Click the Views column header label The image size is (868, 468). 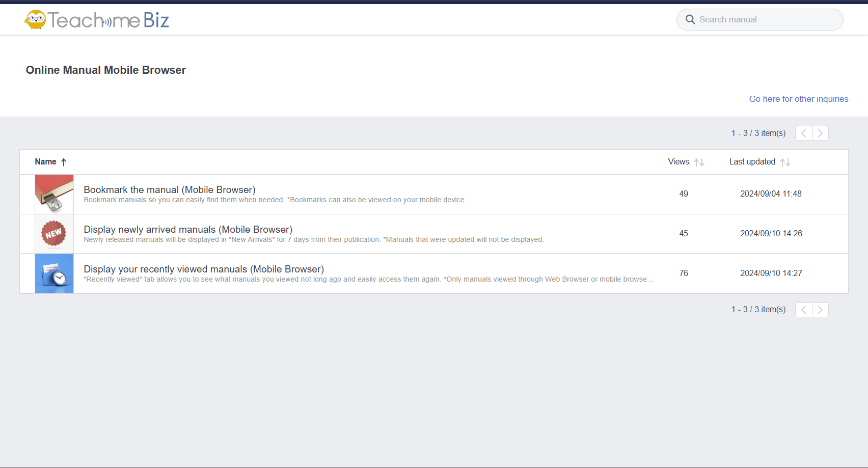click(x=678, y=161)
